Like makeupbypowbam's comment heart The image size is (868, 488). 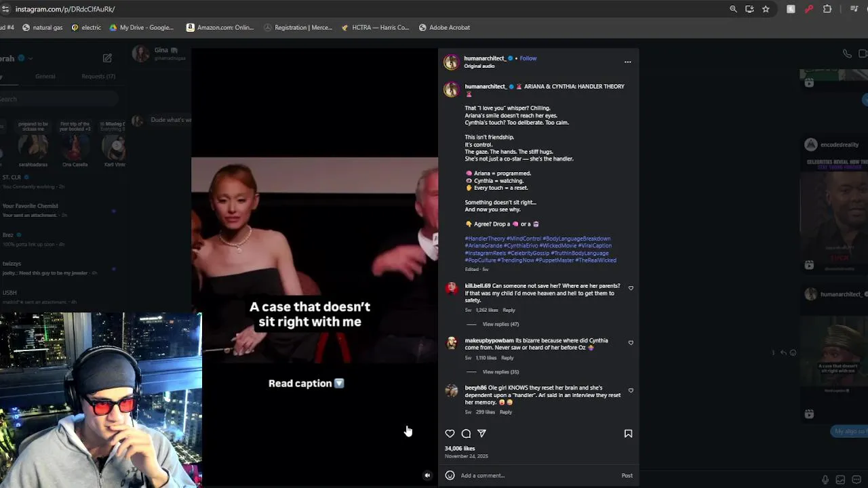point(631,343)
